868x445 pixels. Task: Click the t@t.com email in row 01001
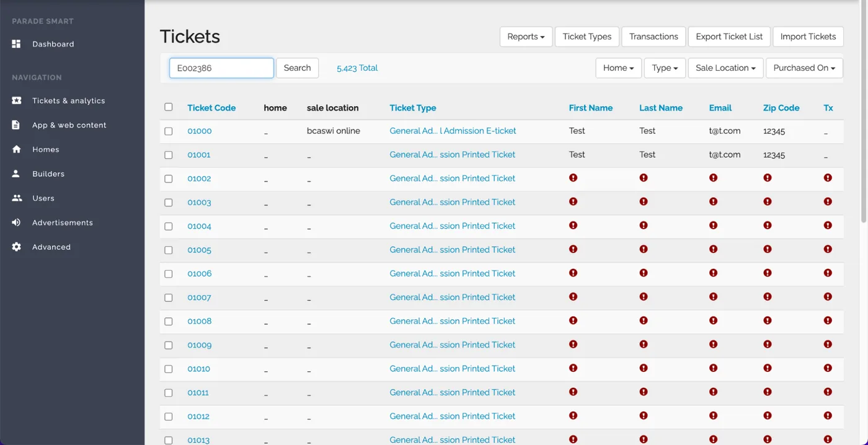click(725, 154)
